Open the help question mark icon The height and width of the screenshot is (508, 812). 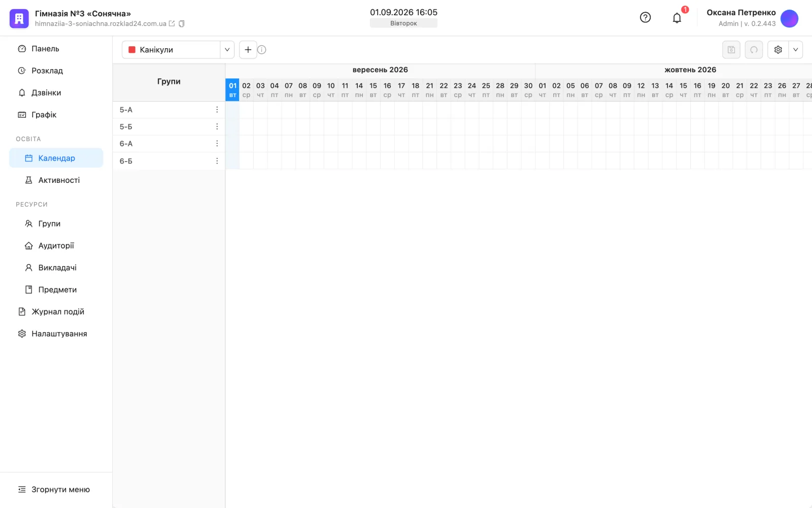click(645, 18)
